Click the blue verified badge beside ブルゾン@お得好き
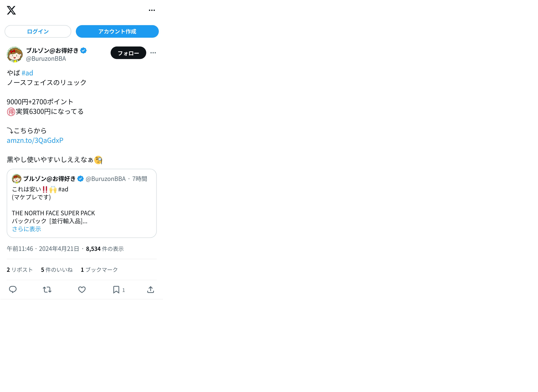 click(x=83, y=51)
